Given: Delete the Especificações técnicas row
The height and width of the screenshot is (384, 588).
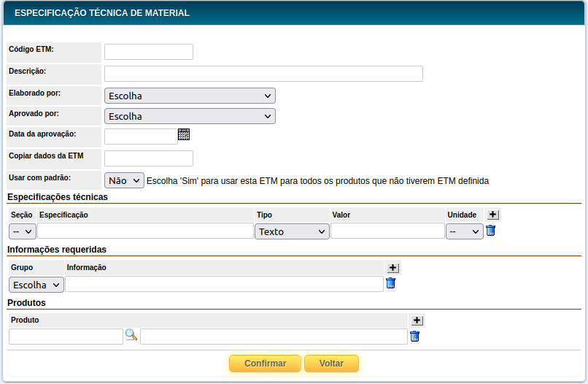Looking at the screenshot, I should (x=491, y=231).
